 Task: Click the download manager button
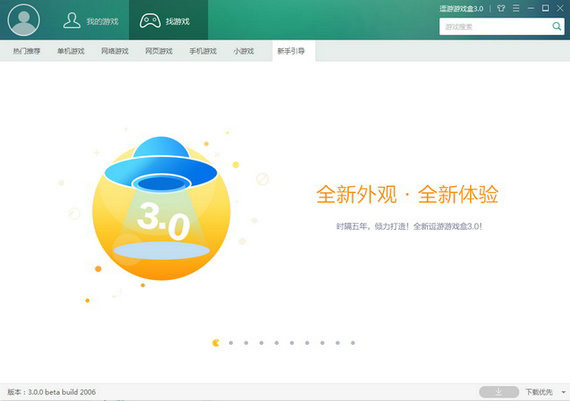tap(499, 392)
